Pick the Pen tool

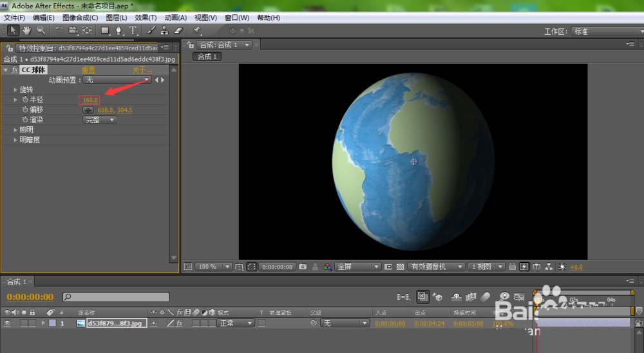tap(119, 30)
